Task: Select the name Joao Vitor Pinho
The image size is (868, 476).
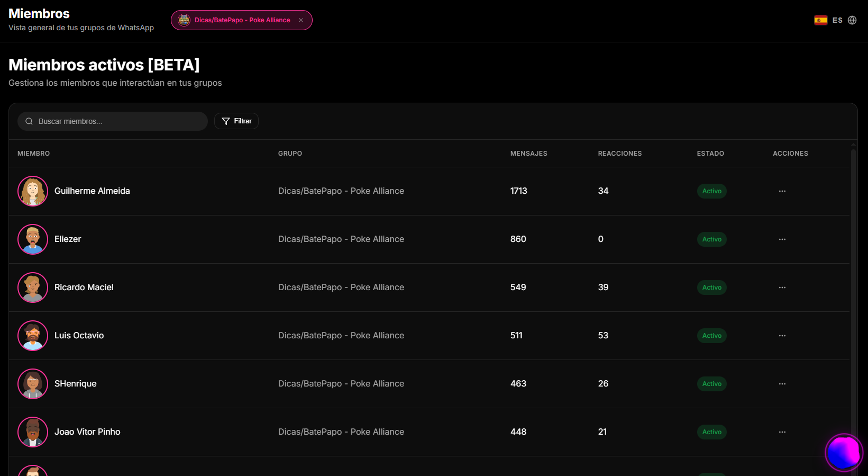Action: [x=87, y=432]
